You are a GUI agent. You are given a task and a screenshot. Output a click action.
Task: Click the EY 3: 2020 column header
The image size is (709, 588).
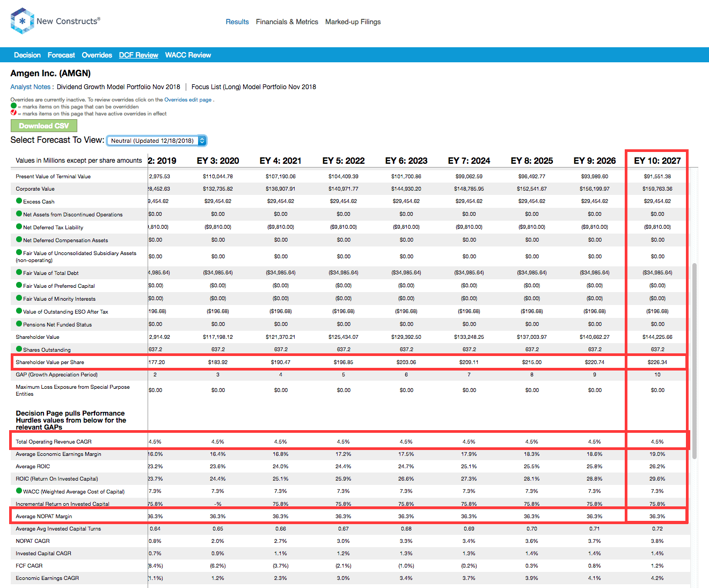[x=218, y=161]
